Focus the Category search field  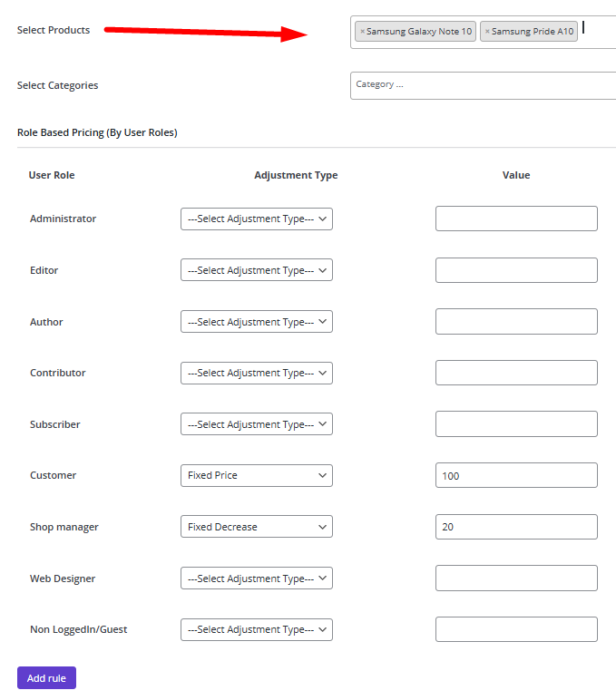coord(483,85)
